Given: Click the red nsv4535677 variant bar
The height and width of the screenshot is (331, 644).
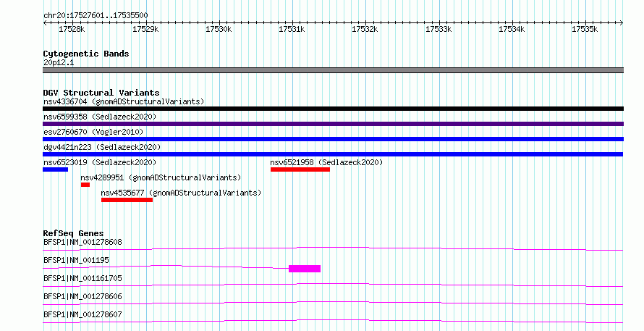Looking at the screenshot, I should pyautogui.click(x=127, y=200).
